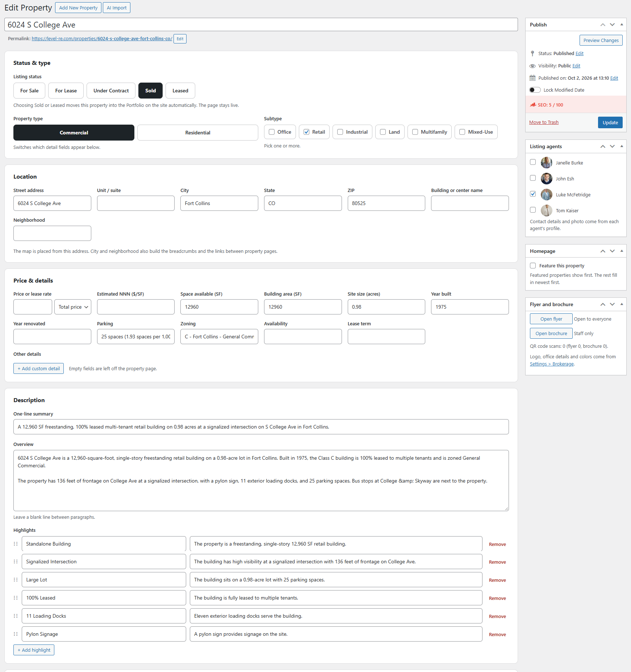This screenshot has width=631, height=672.
Task: Uncheck the Retail subtype checkbox
Action: 306,132
